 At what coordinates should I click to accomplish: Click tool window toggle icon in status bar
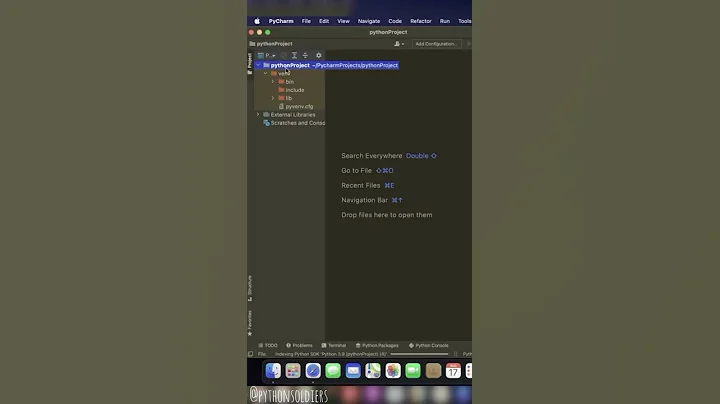[x=251, y=354]
